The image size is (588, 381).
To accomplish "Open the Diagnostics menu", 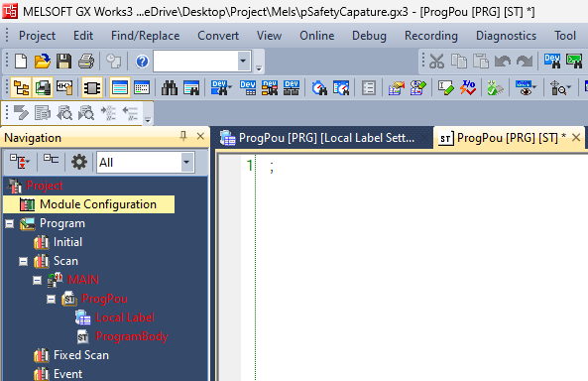I will pos(506,36).
